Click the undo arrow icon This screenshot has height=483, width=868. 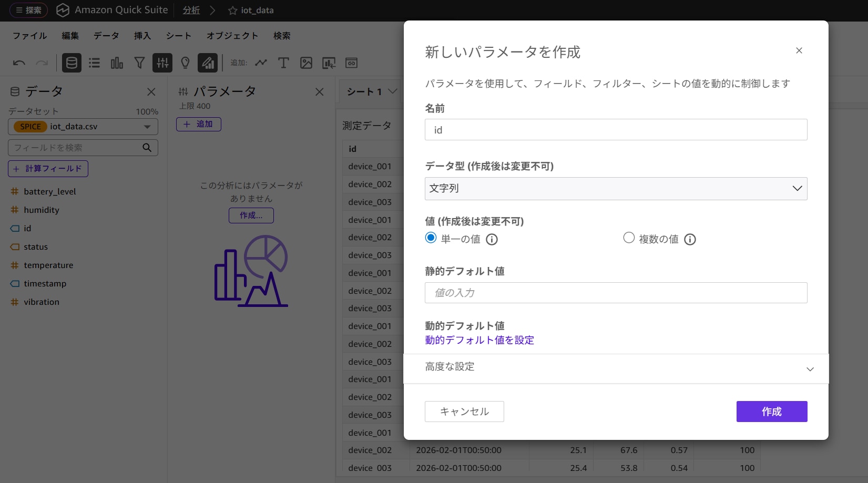point(18,63)
